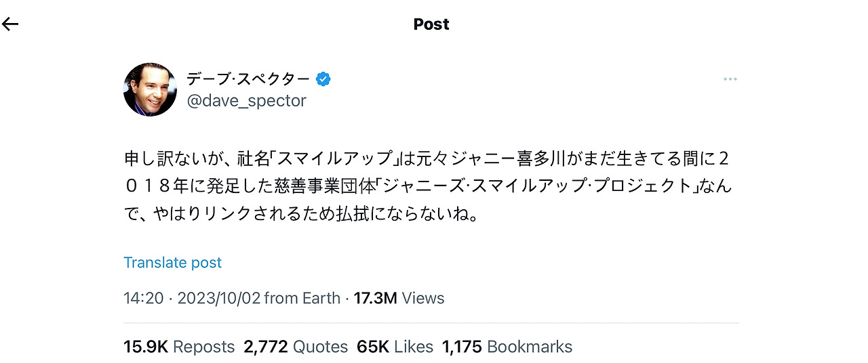Image resolution: width=868 pixels, height=363 pixels.
Task: Click the "from Earth" location text
Action: pyautogui.click(x=302, y=298)
